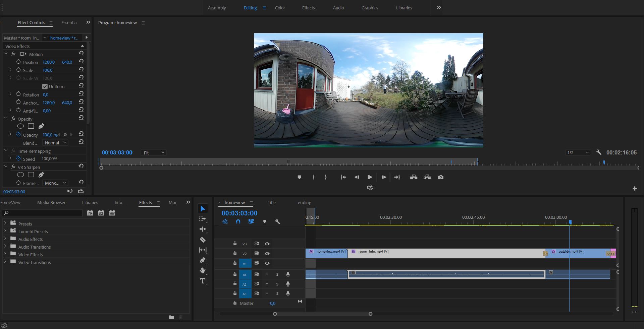644x329 pixels.
Task: Create ellipse mask under Opacity
Action: pyautogui.click(x=20, y=126)
